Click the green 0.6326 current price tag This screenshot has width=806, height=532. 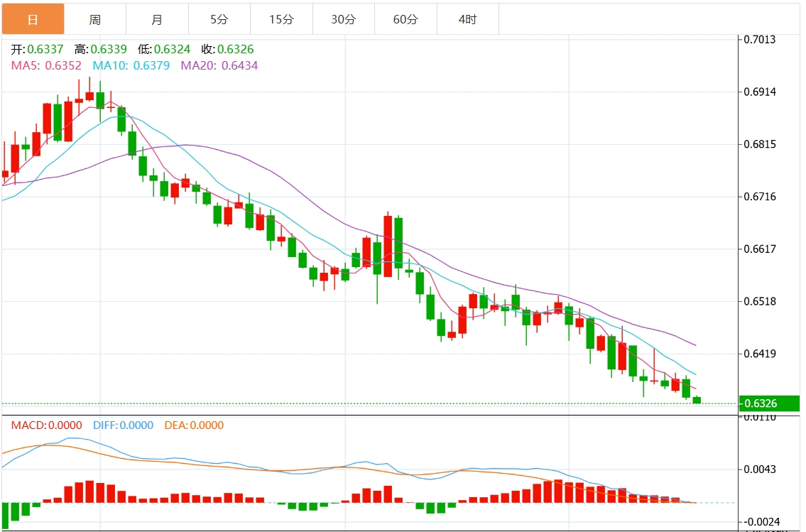[769, 403]
